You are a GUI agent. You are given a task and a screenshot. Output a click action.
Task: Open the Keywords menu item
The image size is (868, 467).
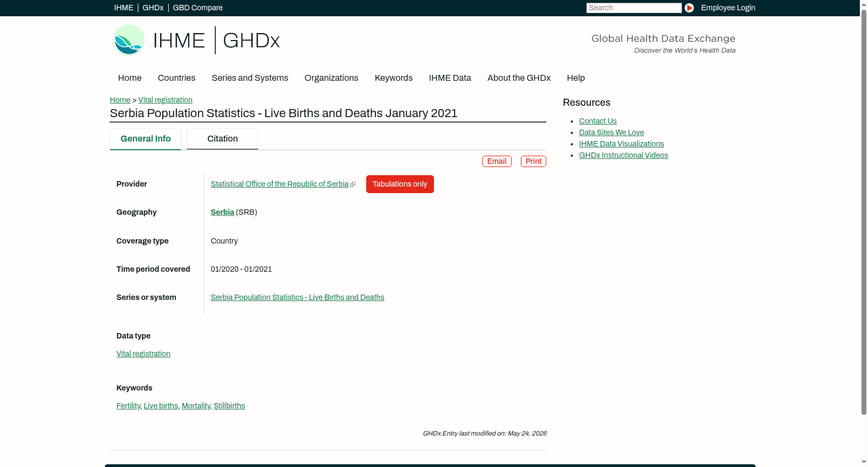click(394, 78)
